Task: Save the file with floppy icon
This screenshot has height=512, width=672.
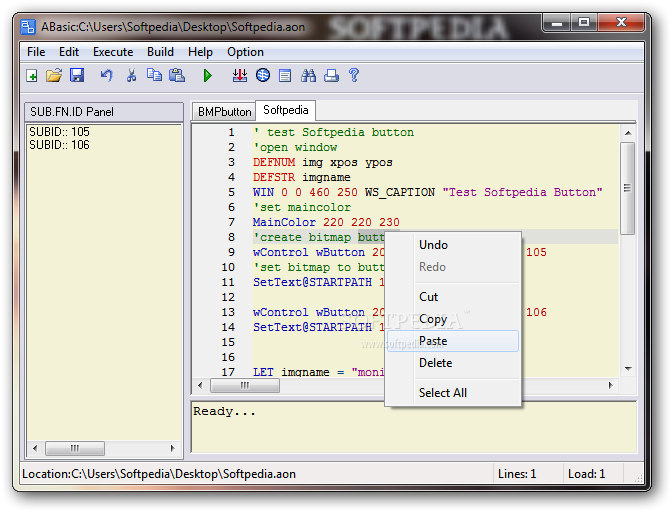Action: click(x=77, y=75)
